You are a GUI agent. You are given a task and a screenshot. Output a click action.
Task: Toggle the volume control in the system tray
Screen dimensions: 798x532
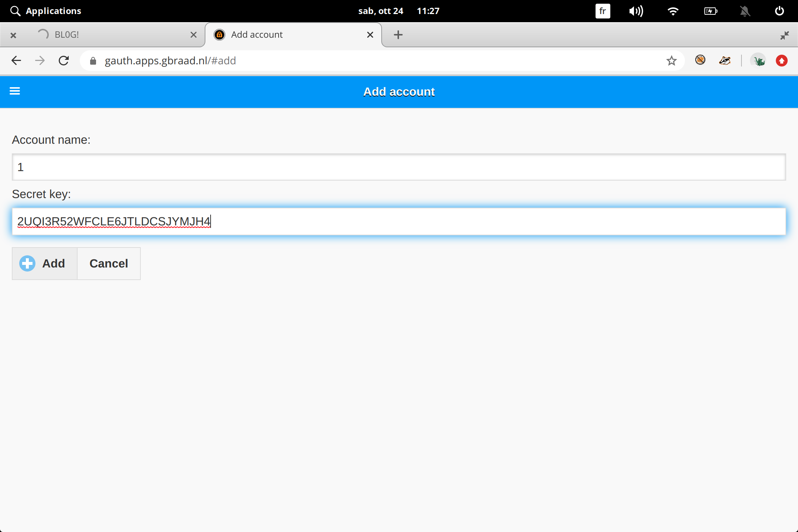pos(636,11)
